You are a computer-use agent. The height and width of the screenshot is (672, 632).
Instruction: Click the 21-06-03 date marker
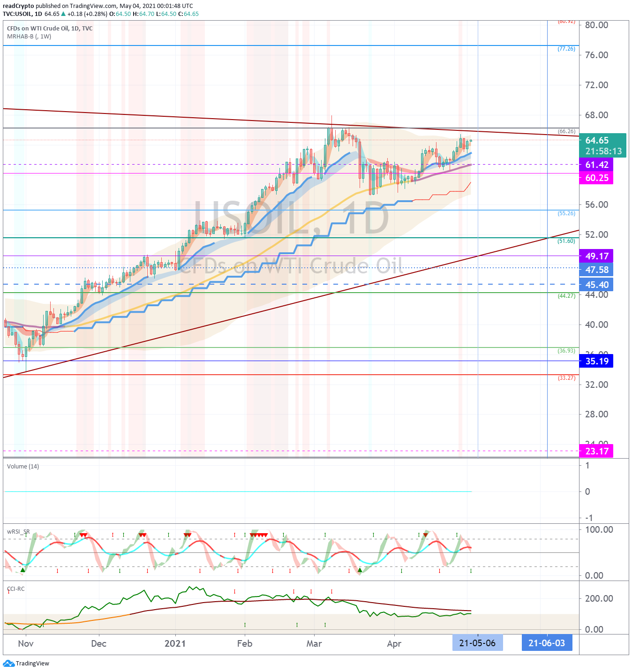pos(547,643)
